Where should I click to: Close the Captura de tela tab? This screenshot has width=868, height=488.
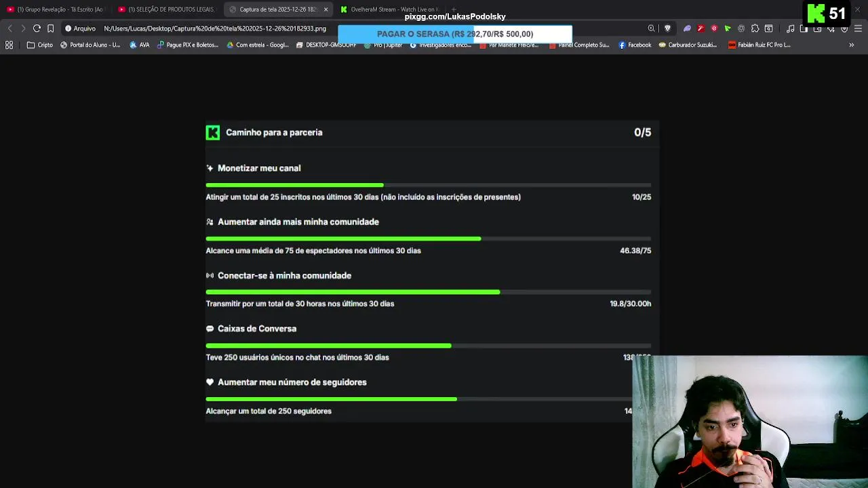[x=325, y=9]
